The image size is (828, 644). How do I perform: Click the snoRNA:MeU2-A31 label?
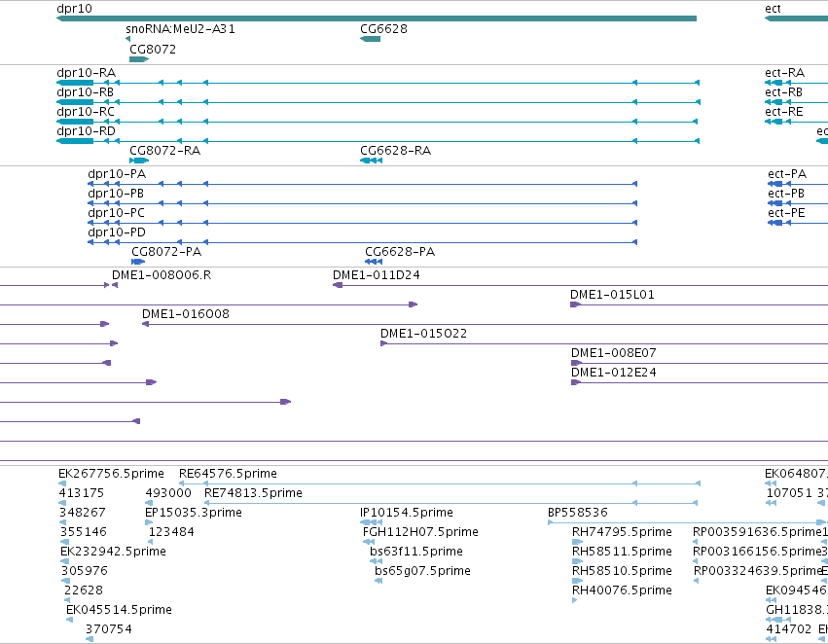(x=181, y=29)
